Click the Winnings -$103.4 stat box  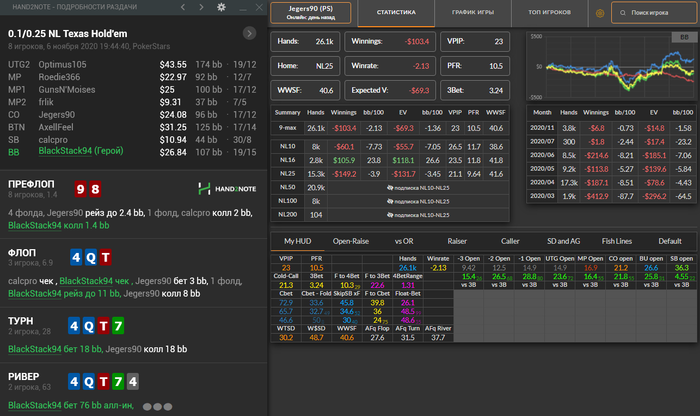click(390, 42)
